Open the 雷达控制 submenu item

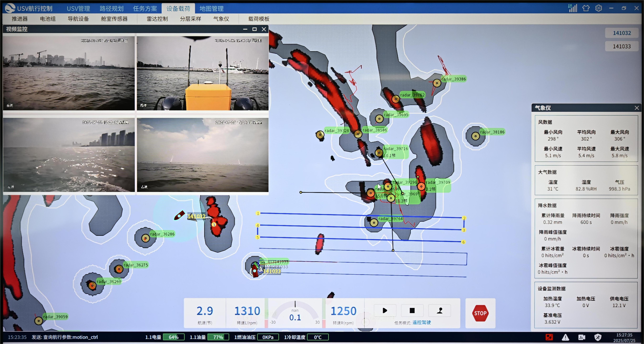(157, 19)
